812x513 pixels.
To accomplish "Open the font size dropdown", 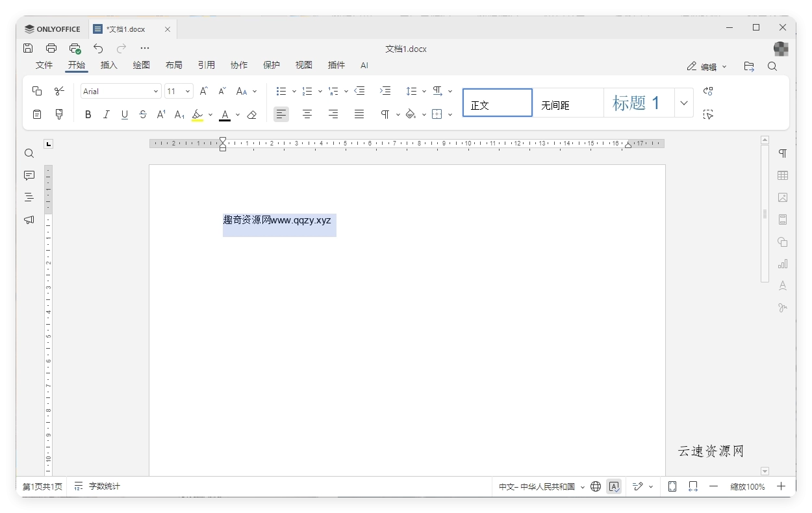I will (188, 91).
